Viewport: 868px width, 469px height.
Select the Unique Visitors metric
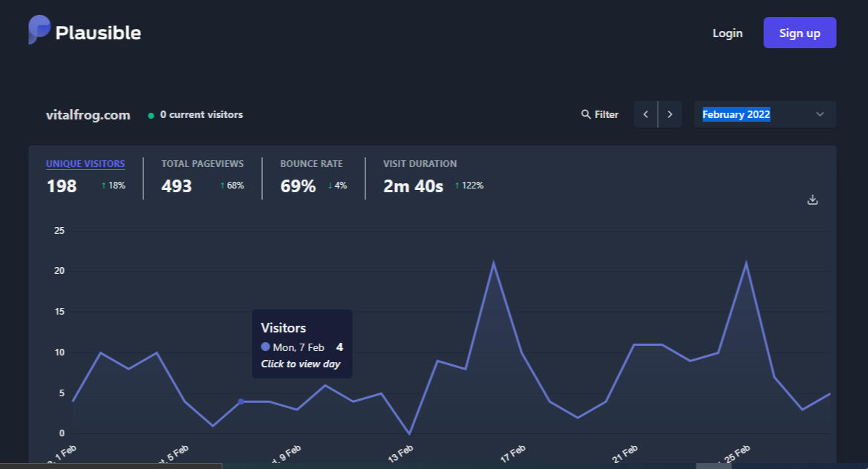[x=85, y=164]
